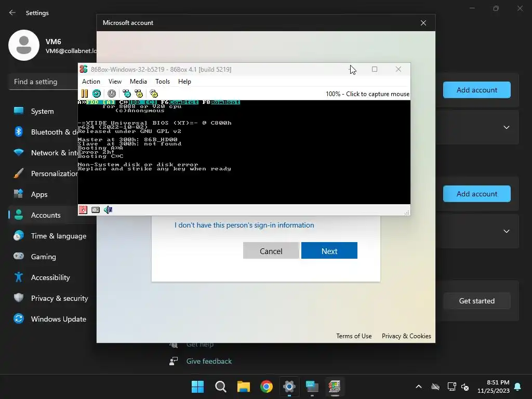Image resolution: width=532 pixels, height=399 pixels.
Task: Click the Settings gear taskbar icon
Action: coord(289,387)
